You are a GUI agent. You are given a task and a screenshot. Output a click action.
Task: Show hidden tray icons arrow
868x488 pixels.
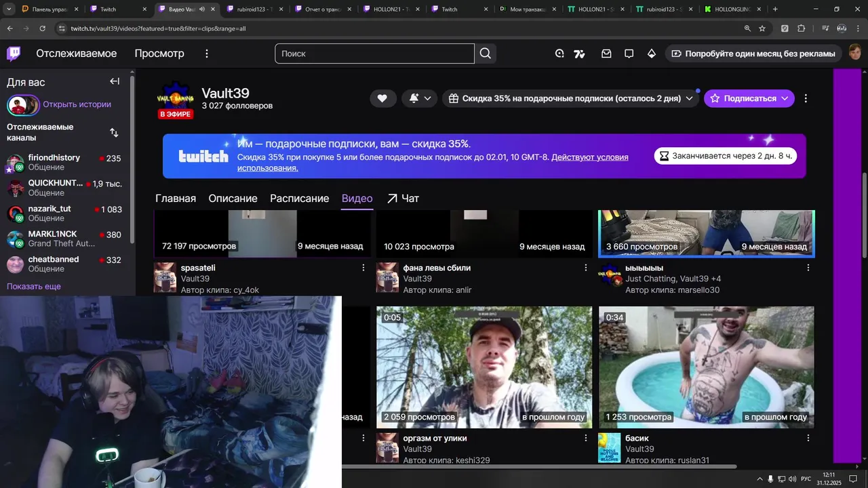point(759,479)
